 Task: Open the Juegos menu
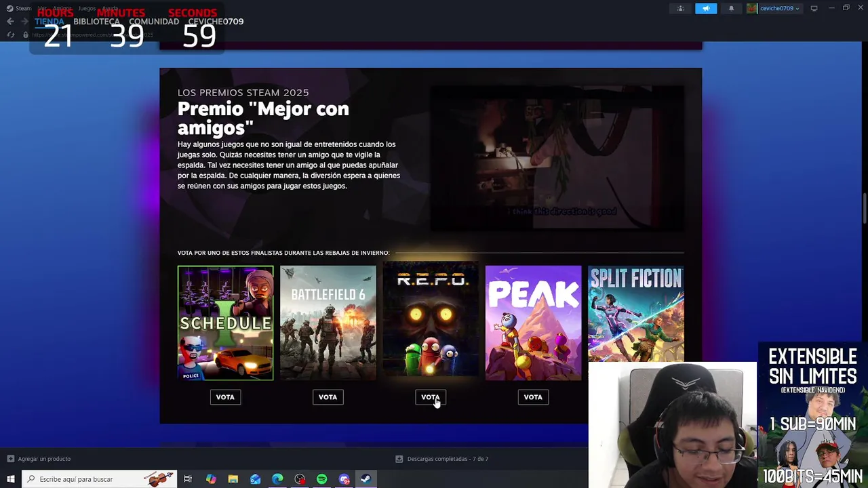pyautogui.click(x=87, y=8)
